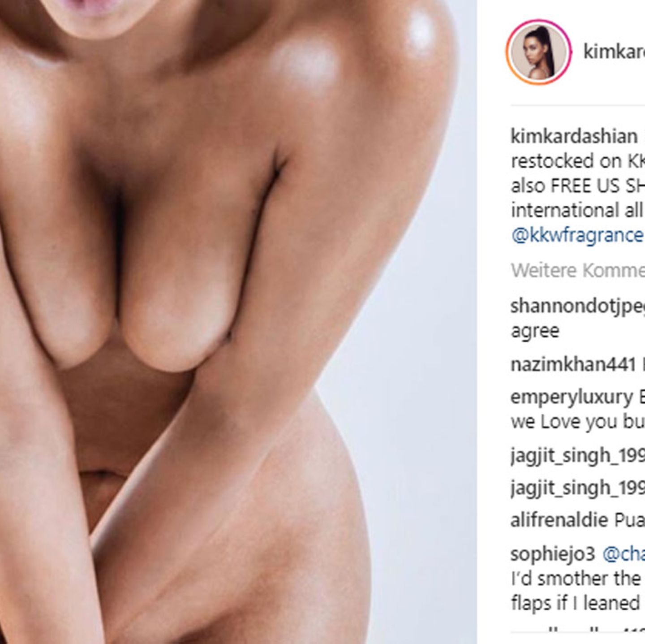
Task: Open the @kkwfragrance mention link
Action: pyautogui.click(x=578, y=235)
